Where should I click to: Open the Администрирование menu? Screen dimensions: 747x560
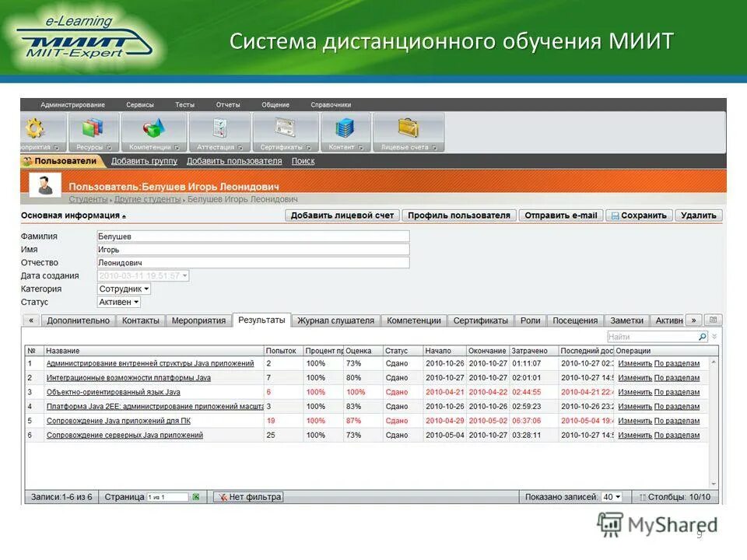click(72, 105)
